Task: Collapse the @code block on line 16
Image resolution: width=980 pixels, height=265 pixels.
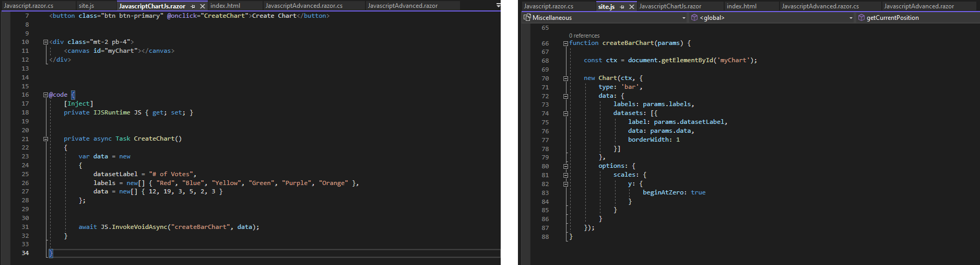Action: (x=45, y=95)
